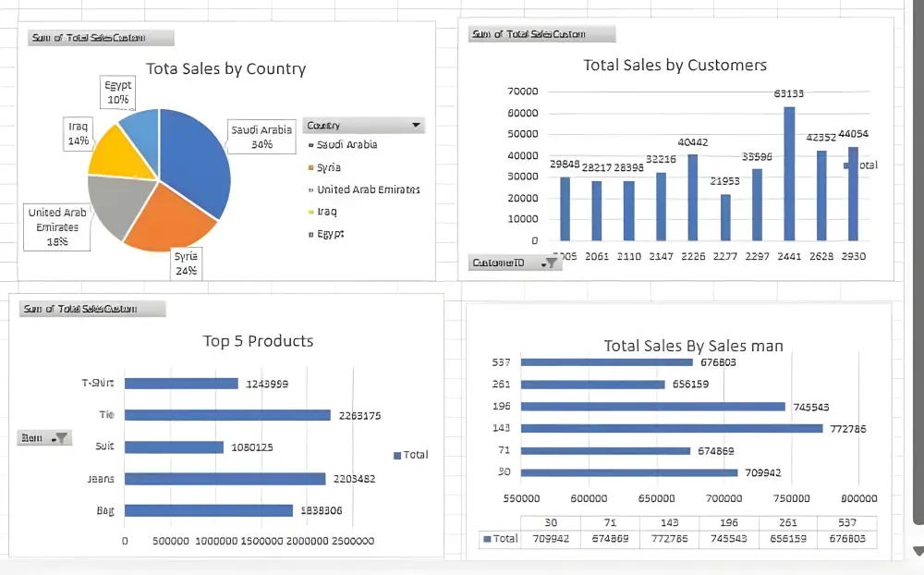Viewport: 924px width, 575px height.
Task: Select the bar for customer 2277
Action: click(725, 217)
